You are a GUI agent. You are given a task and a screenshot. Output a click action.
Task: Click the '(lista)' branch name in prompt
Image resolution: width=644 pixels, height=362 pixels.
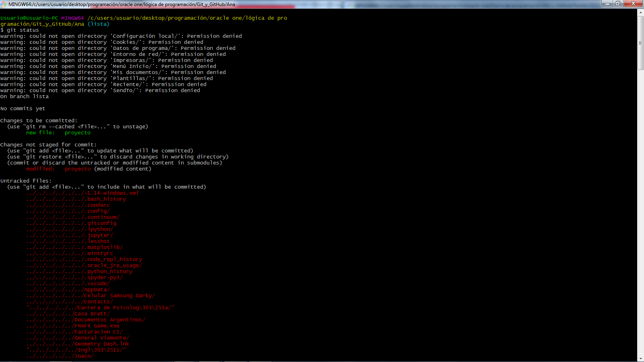99,24
